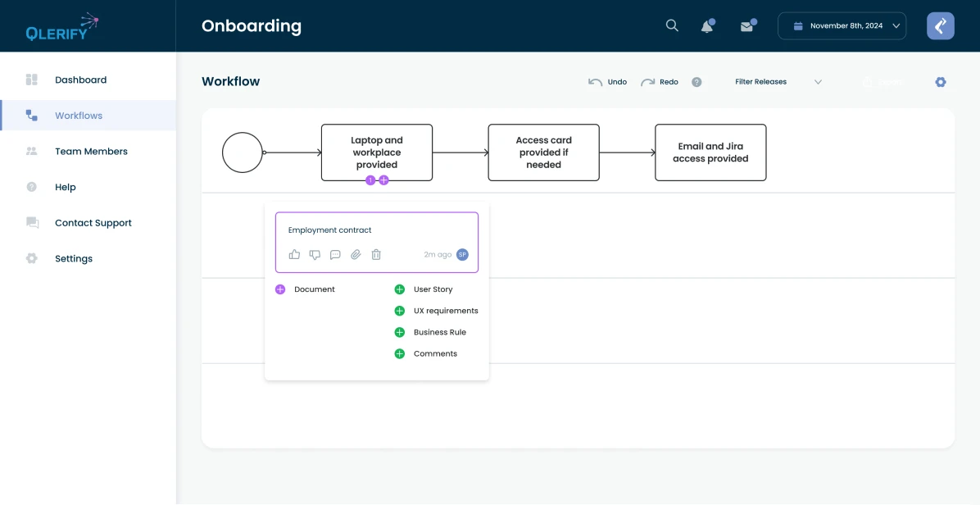Select the Access card provided if needed step
This screenshot has height=505, width=980.
tap(543, 152)
